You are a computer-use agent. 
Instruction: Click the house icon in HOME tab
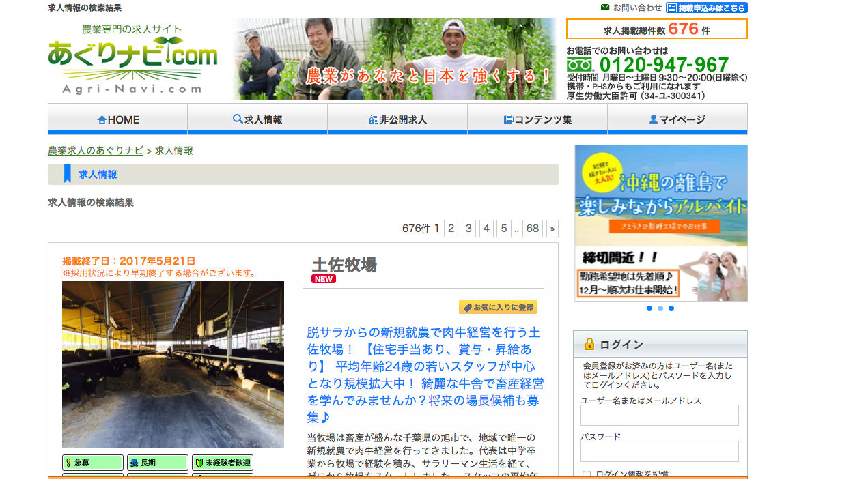point(102,119)
